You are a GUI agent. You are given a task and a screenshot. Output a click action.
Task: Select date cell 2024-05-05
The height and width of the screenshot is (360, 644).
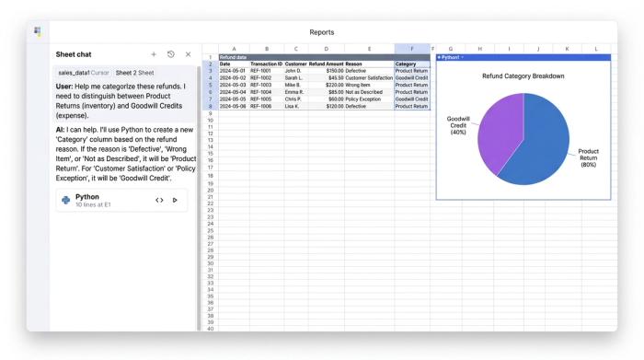click(x=234, y=99)
